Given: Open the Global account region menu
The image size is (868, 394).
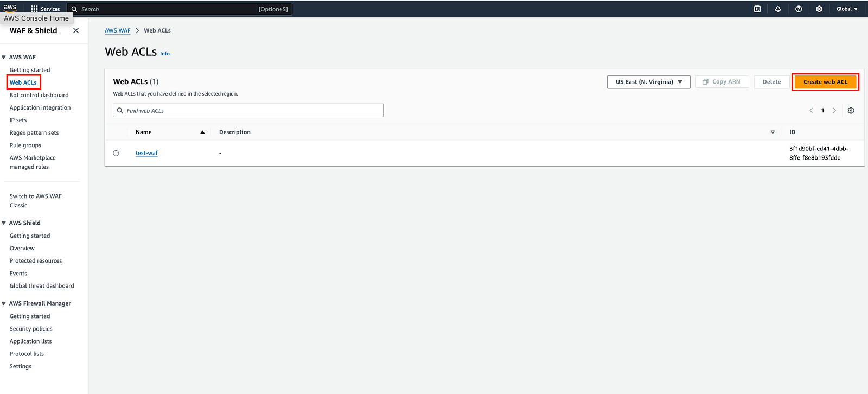Looking at the screenshot, I should pos(847,9).
